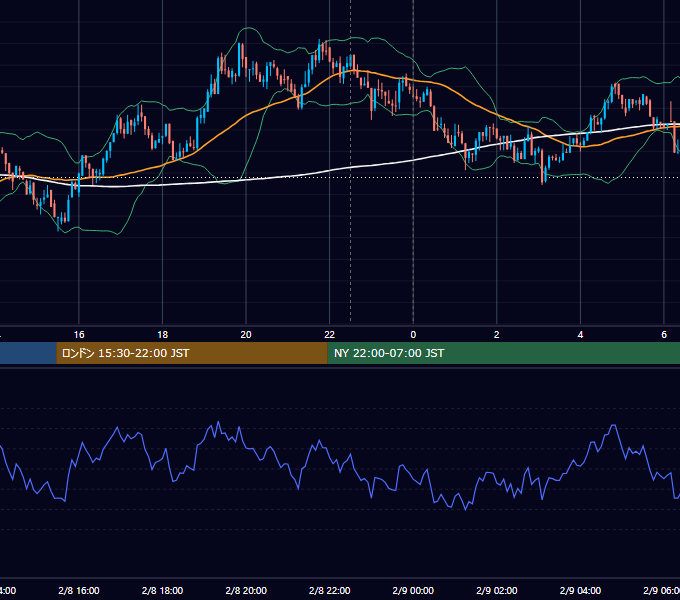Click the 0 hour label on price chart axis
Screen dimensions: 680x600
(413, 334)
